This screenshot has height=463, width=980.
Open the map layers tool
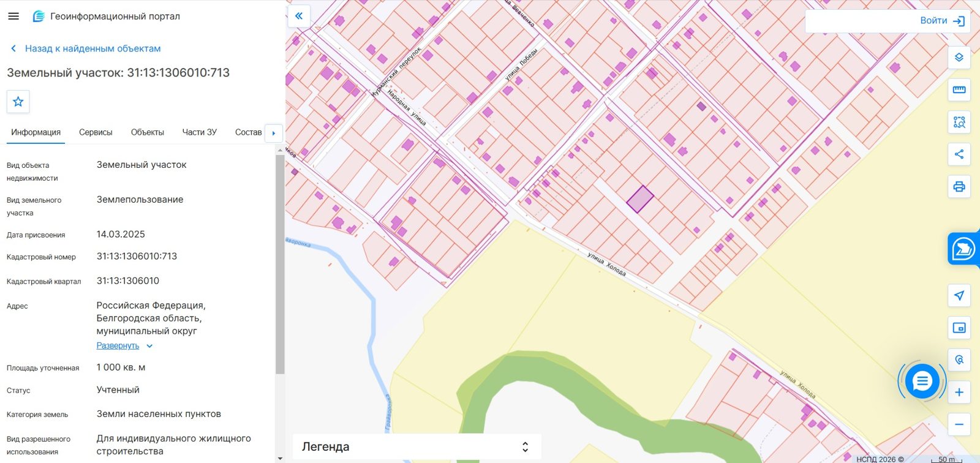[x=959, y=58]
